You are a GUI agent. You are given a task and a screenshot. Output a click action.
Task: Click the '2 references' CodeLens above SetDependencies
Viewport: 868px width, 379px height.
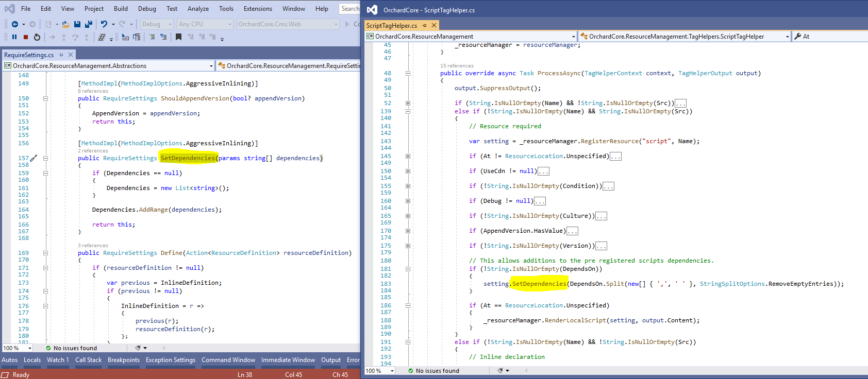tap(93, 151)
